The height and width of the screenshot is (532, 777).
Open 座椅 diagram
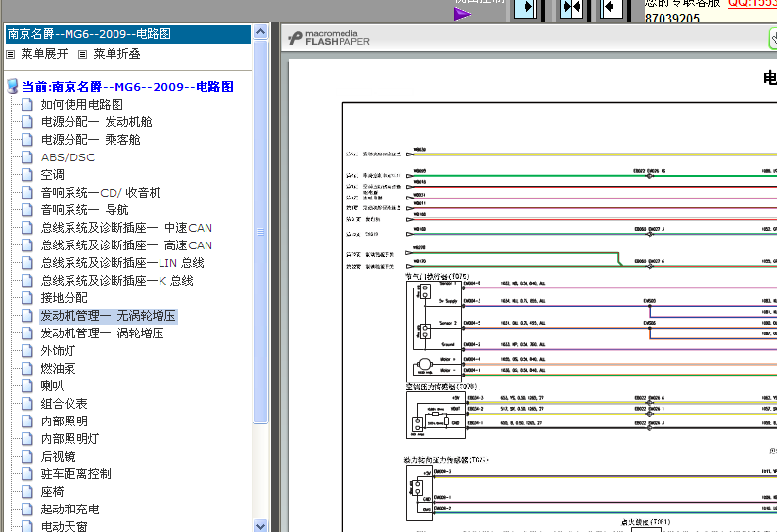point(53,491)
